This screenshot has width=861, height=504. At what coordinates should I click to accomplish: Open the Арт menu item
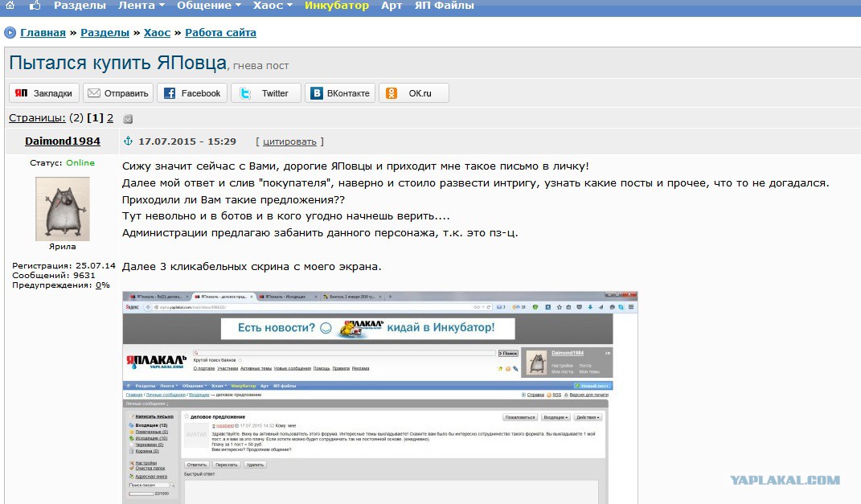point(392,6)
